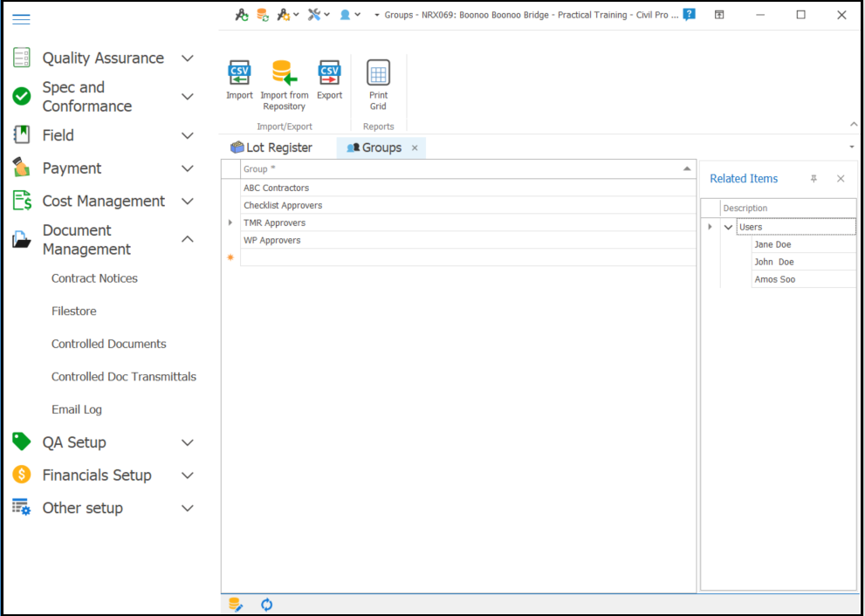Expand the Quality Assurance section

[187, 58]
